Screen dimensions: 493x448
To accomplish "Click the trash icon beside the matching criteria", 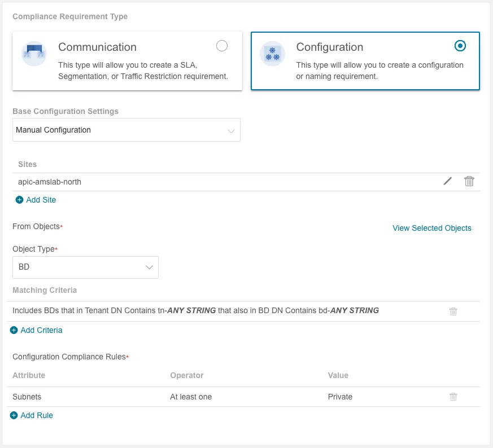I will click(x=453, y=311).
